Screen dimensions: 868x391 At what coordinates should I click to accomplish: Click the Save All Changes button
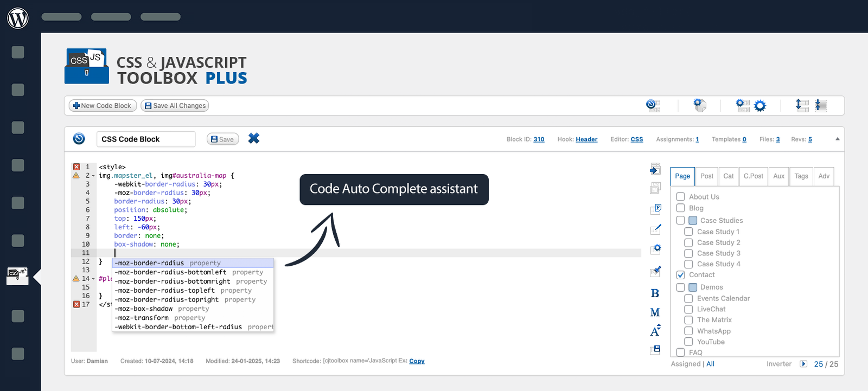pos(175,106)
